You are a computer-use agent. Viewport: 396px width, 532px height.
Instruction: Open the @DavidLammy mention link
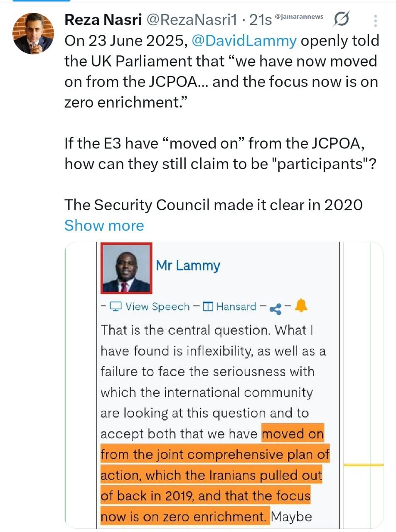pos(244,41)
